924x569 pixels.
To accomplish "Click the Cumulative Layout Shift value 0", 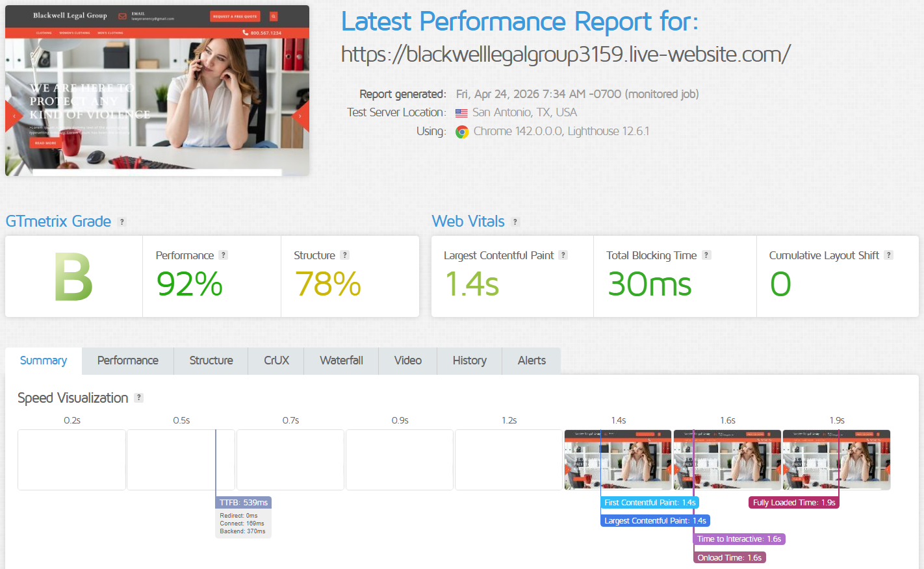I will [x=780, y=284].
